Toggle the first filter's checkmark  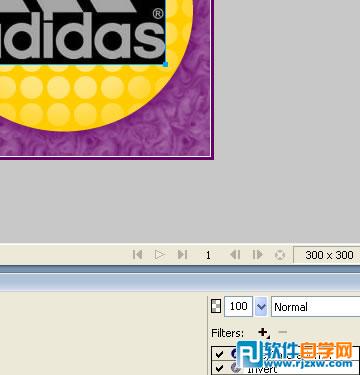point(219,354)
